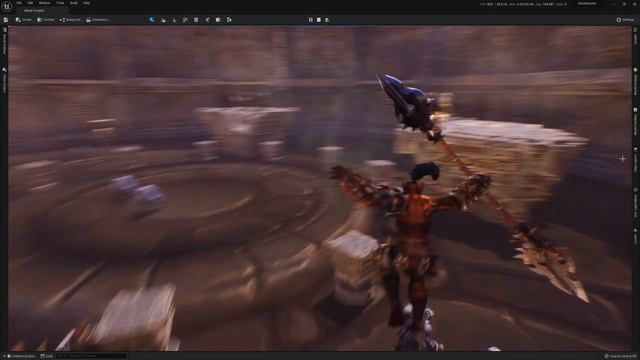
Task: Open the Content dropdown in toolbar
Action: coord(46,20)
